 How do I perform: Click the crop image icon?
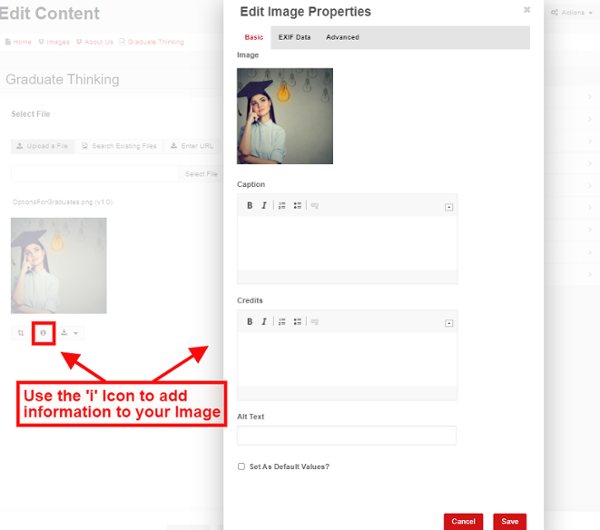[21, 333]
